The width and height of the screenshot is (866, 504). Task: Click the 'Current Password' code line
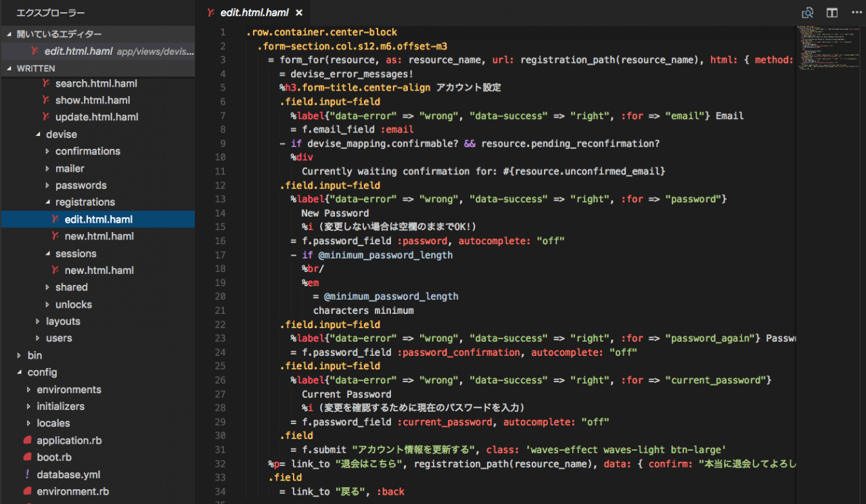(x=346, y=394)
